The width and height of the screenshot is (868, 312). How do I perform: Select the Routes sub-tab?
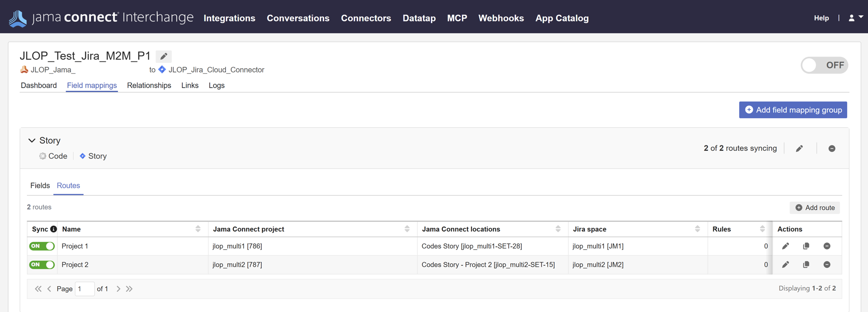point(68,186)
